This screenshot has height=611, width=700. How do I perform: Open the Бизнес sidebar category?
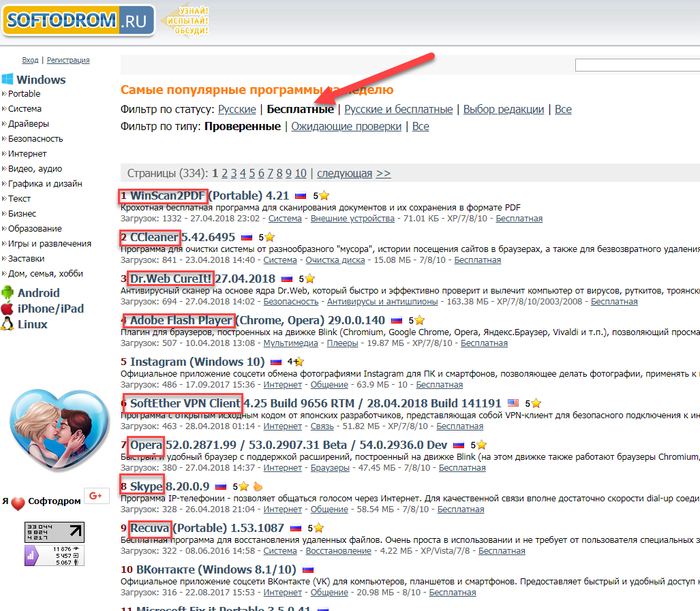click(22, 214)
